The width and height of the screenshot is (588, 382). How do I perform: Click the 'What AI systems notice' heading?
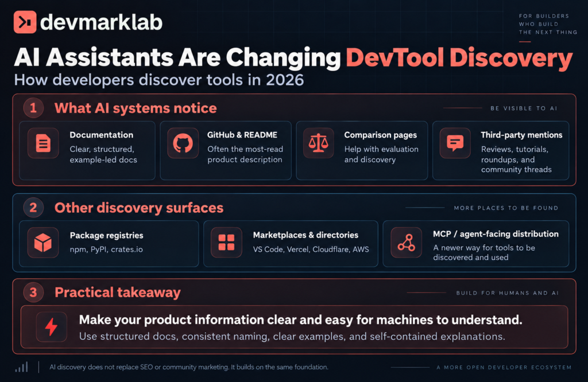136,108
